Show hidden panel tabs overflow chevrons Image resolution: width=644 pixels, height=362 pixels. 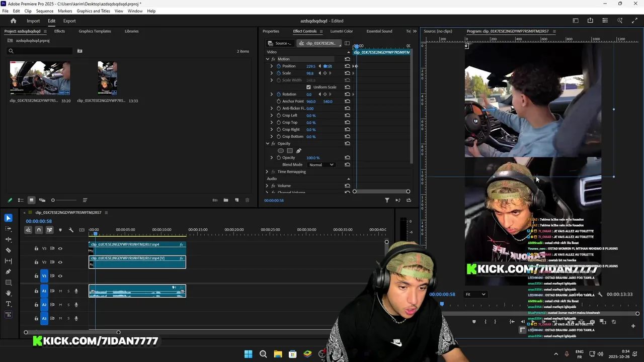click(x=415, y=31)
